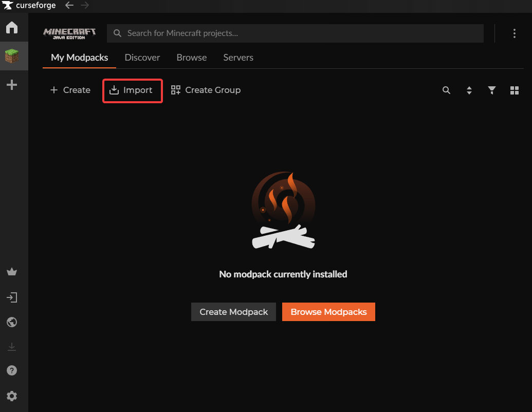Go back with the left arrow
The width and height of the screenshot is (532, 412).
[x=69, y=6]
